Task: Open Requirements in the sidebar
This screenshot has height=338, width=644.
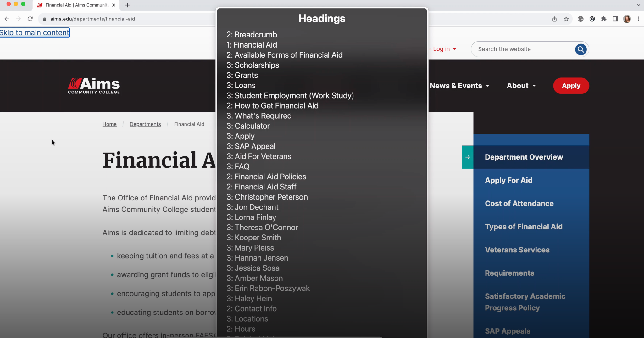Action: coord(509,273)
